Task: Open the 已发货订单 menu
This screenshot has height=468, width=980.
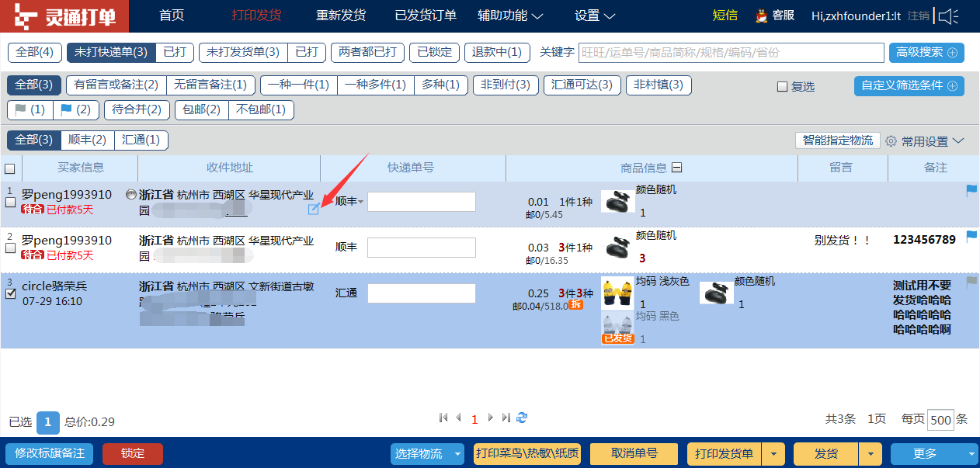Action: pos(426,16)
